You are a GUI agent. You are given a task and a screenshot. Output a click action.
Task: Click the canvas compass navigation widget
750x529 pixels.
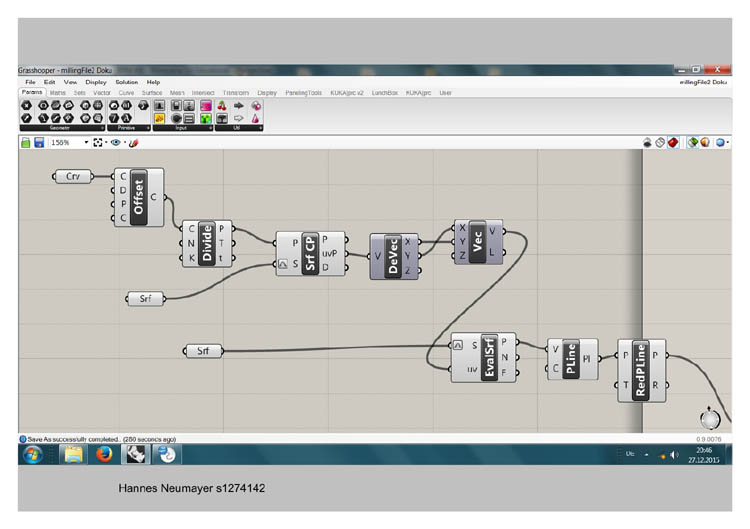pos(710,419)
